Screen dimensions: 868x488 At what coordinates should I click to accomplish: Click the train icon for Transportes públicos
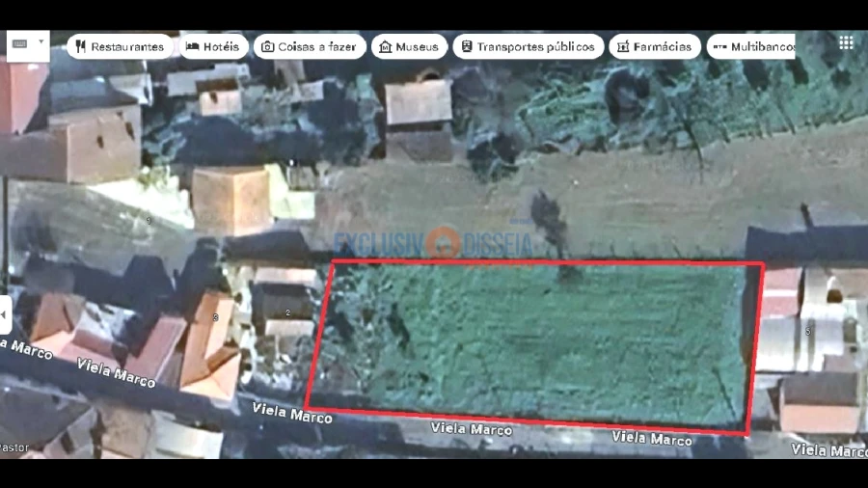(467, 46)
